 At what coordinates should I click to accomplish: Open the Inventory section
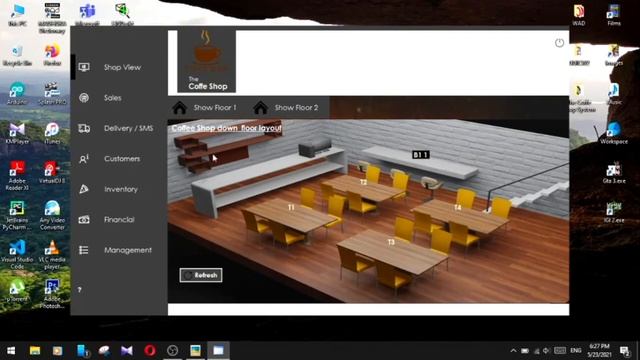(120, 189)
